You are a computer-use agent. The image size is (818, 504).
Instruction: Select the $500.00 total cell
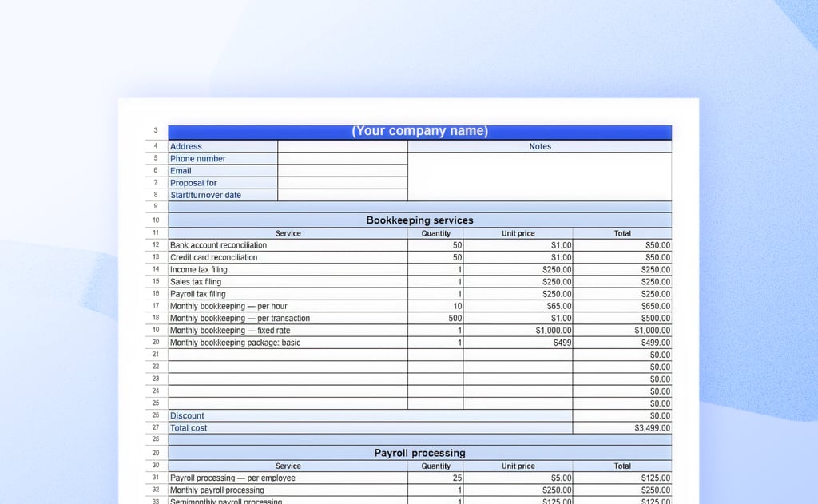coord(621,318)
